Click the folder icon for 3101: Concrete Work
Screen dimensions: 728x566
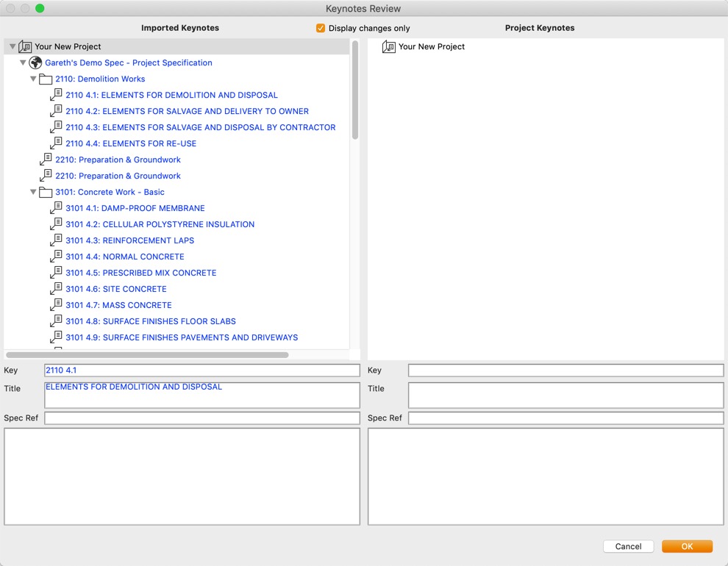click(46, 193)
